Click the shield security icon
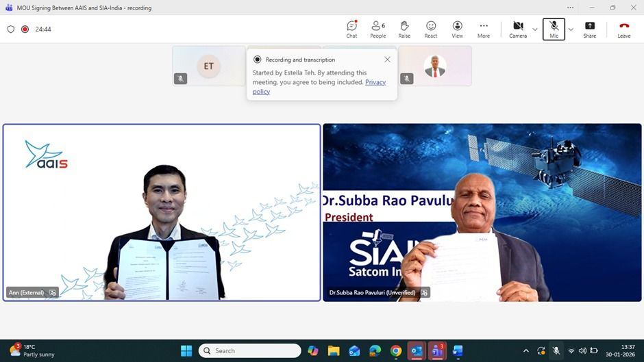 pyautogui.click(x=10, y=29)
